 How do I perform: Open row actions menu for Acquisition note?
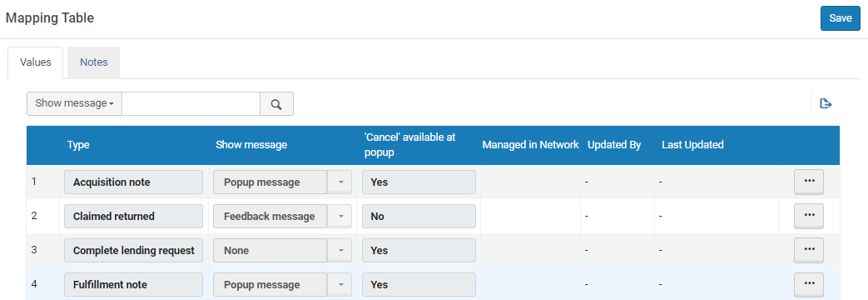pyautogui.click(x=809, y=182)
